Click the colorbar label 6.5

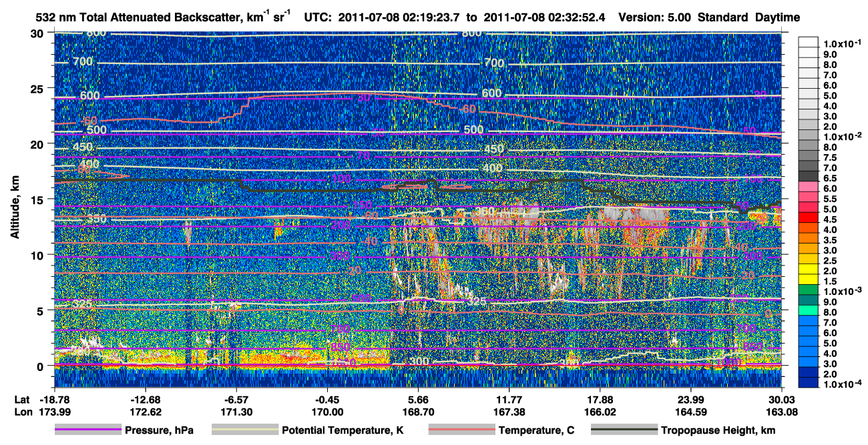point(829,178)
